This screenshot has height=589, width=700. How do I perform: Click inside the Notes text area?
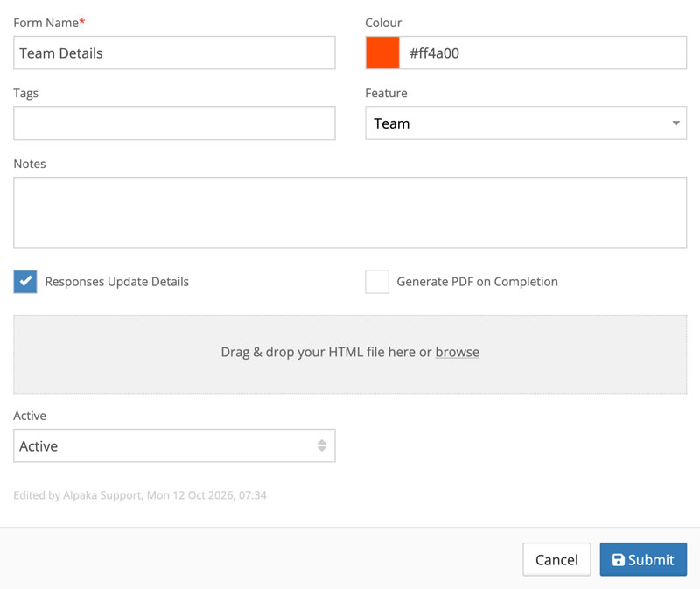350,212
